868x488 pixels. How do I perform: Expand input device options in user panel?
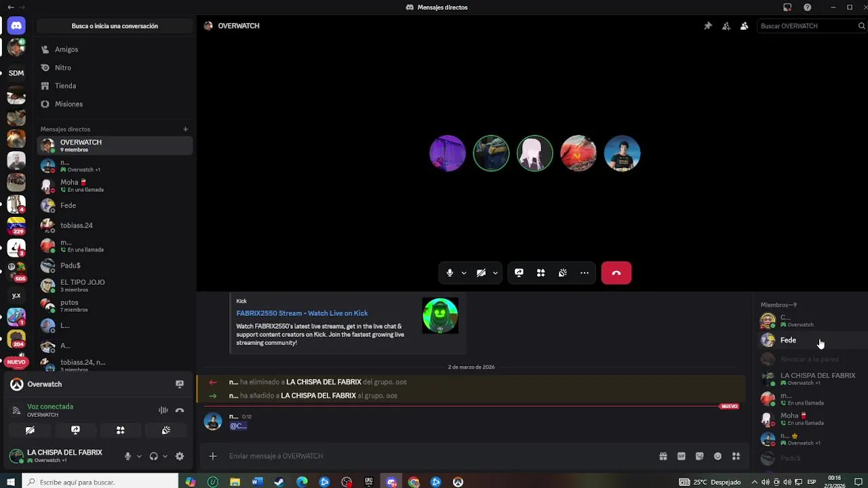pyautogui.click(x=139, y=456)
